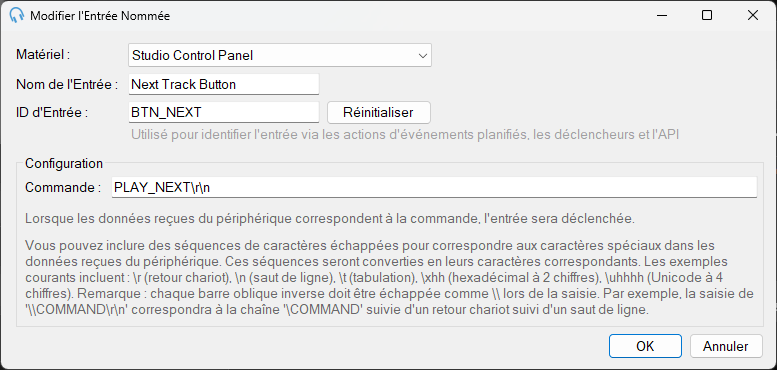Image resolution: width=777 pixels, height=370 pixels.
Task: Maximize the dialog window
Action: 707,15
